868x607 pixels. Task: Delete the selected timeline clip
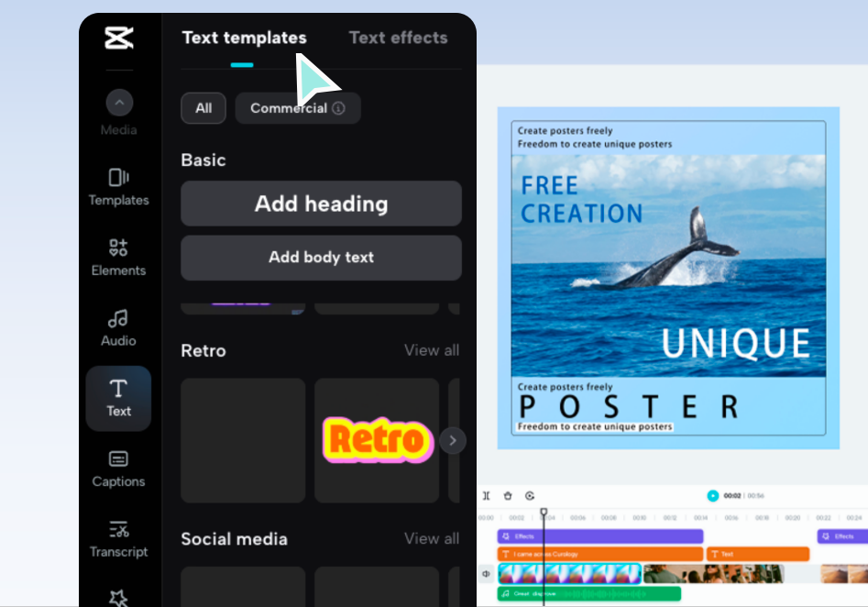tap(508, 495)
